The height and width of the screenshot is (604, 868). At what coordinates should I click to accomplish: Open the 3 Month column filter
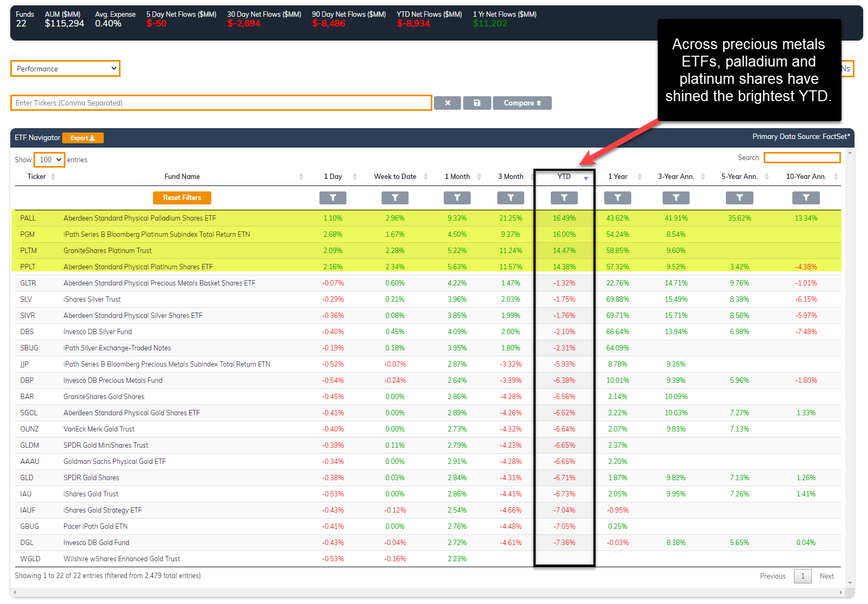511,198
